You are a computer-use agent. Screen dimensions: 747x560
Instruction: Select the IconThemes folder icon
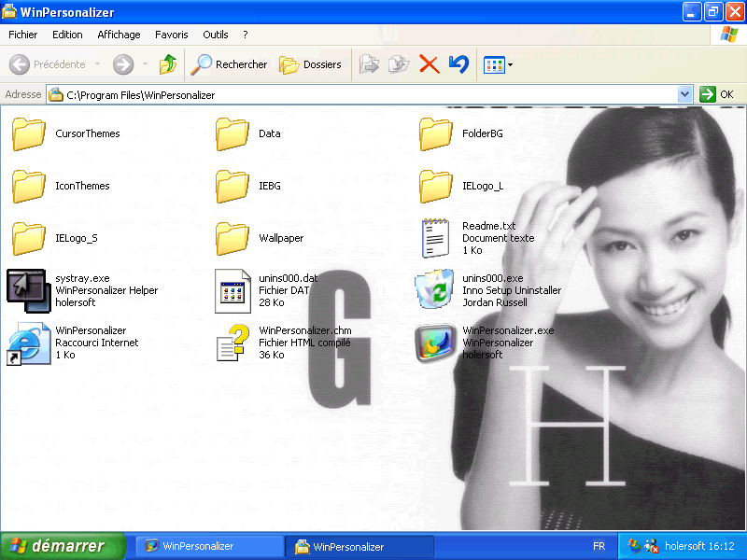29,186
